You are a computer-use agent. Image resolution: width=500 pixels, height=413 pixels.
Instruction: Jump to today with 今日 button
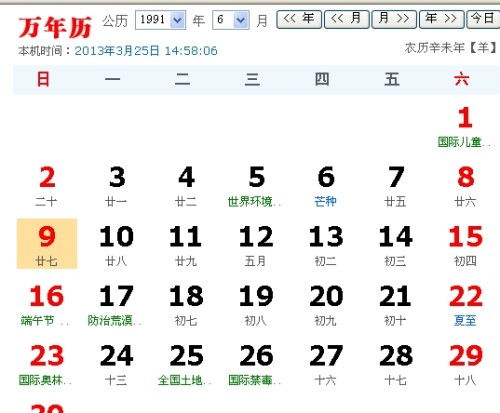click(483, 19)
